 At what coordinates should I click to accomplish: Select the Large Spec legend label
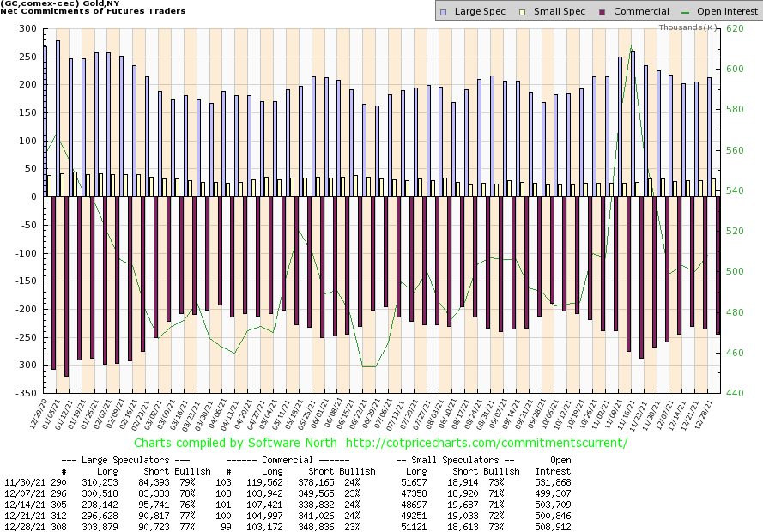(479, 12)
